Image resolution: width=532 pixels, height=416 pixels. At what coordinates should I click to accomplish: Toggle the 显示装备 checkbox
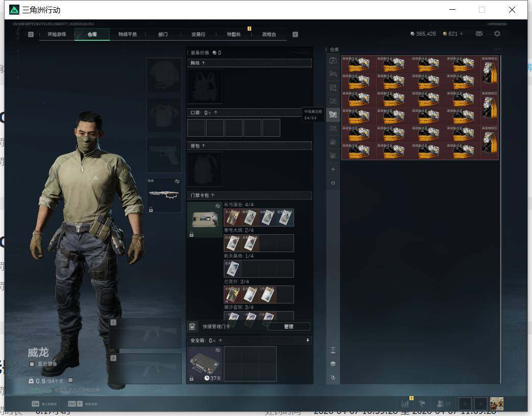(32, 364)
